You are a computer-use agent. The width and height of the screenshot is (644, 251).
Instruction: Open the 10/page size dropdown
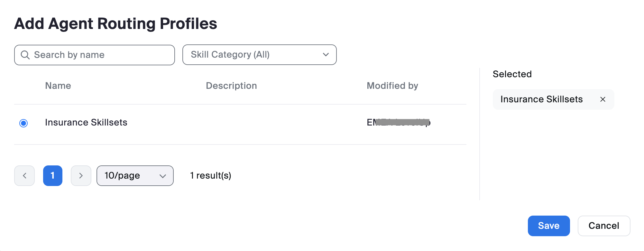(x=134, y=176)
